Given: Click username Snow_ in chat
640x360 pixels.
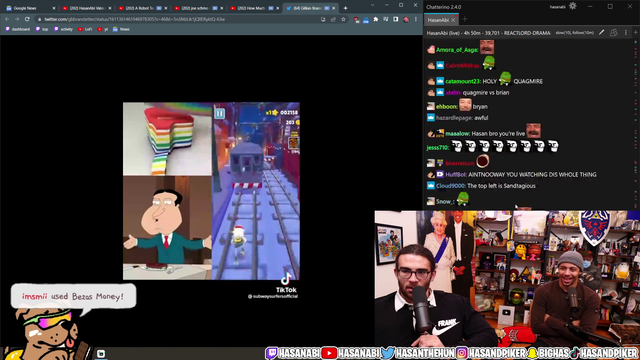Looking at the screenshot, I should pos(445,201).
